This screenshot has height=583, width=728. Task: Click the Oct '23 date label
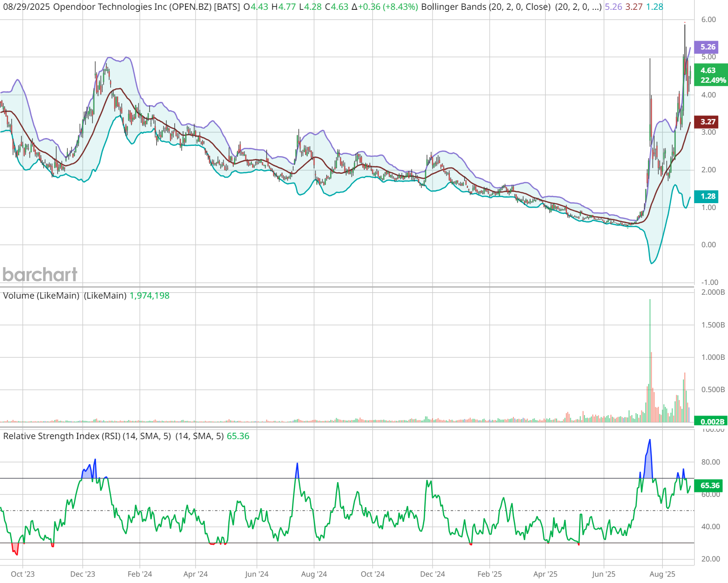tap(23, 574)
